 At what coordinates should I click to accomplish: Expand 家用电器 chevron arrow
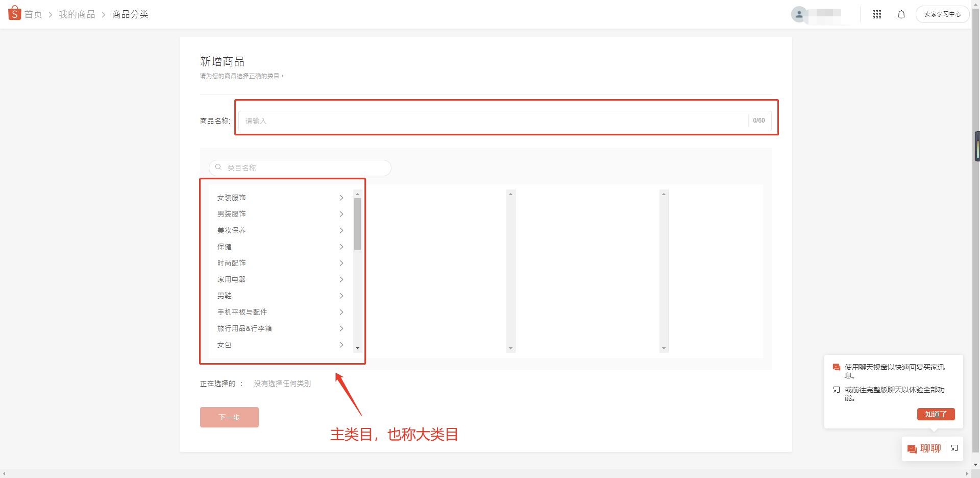(x=341, y=279)
